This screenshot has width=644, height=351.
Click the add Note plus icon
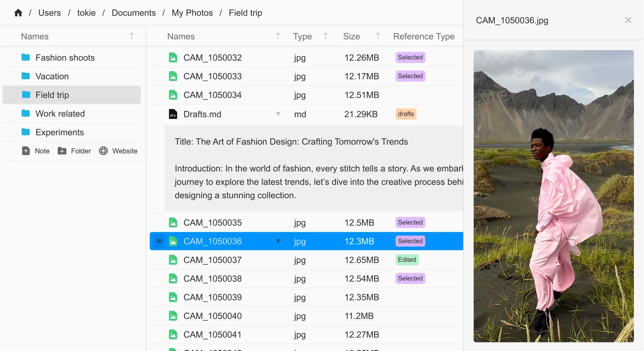point(26,151)
